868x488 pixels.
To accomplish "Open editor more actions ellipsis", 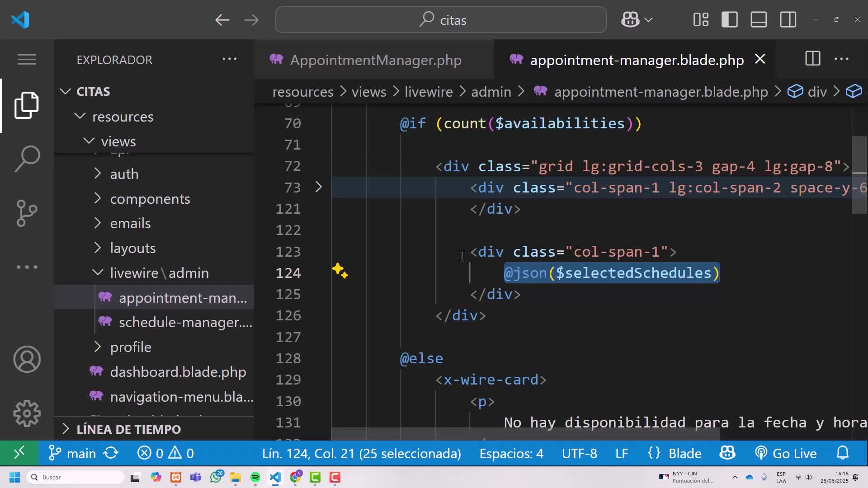I will (x=841, y=59).
